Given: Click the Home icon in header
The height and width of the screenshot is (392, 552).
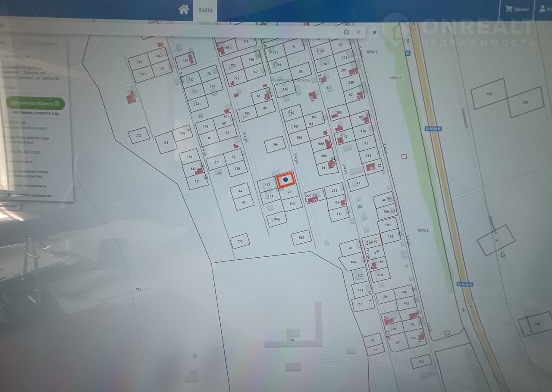Looking at the screenshot, I should [184, 10].
